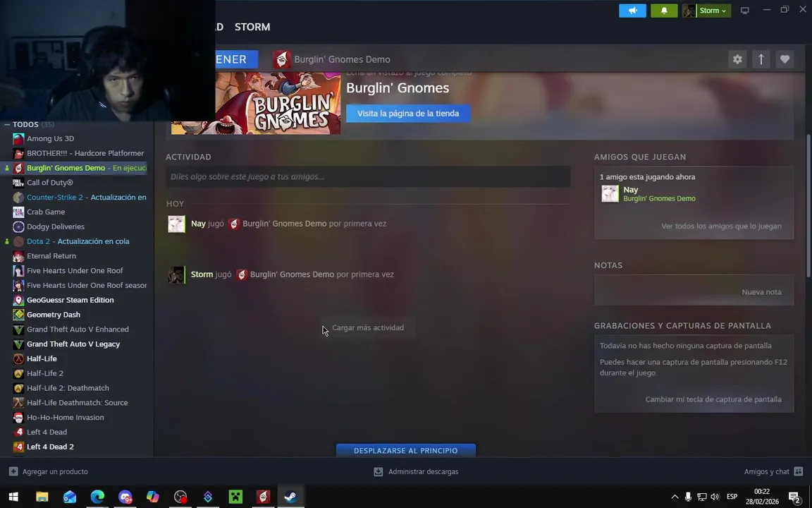Select Grand Theft Auto V Enhanced

pos(78,329)
